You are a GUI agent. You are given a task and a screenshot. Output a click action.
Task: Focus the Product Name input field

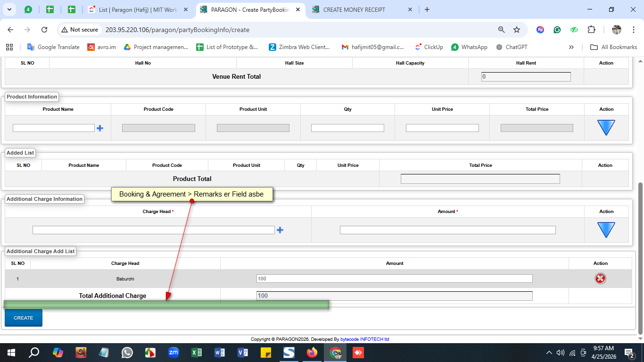point(54,128)
